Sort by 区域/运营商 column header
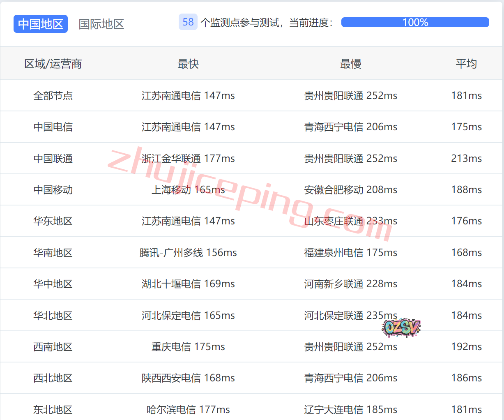The image size is (504, 420). (53, 64)
